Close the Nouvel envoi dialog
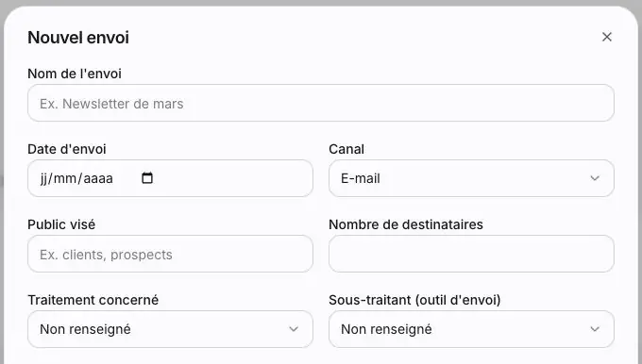 [x=607, y=37]
